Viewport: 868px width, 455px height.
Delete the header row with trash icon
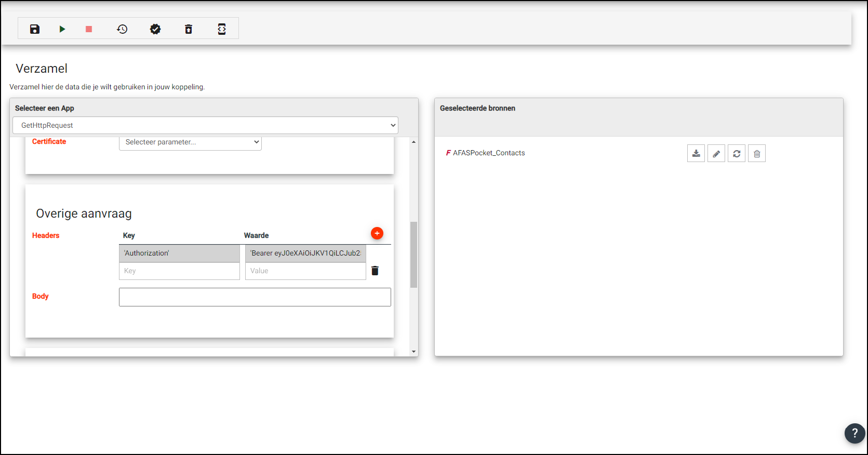[375, 271]
